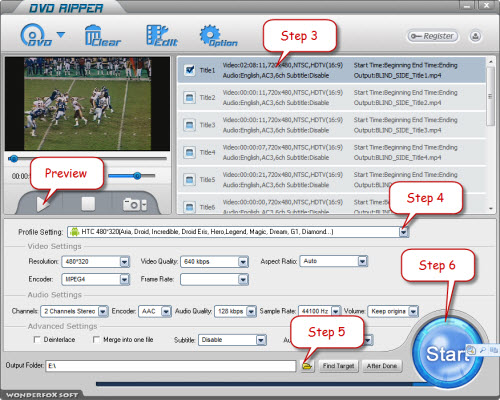Image resolution: width=500 pixels, height=400 pixels.
Task: Expand the video Encoder MPEG4 dropdown
Action: coord(124,279)
